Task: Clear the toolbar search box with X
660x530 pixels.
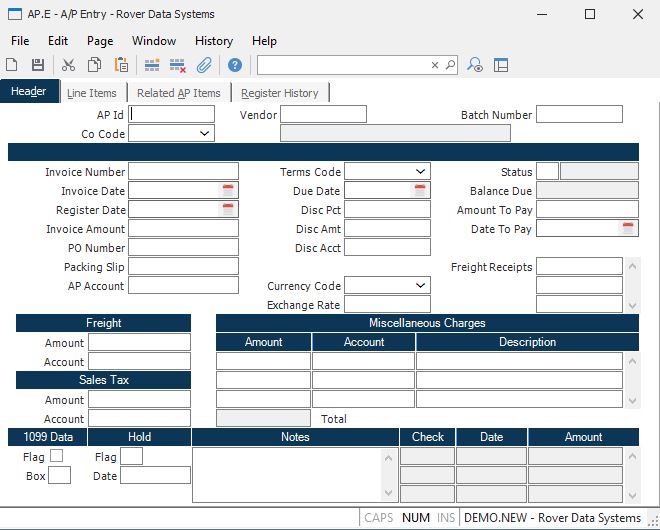Action: tap(435, 65)
